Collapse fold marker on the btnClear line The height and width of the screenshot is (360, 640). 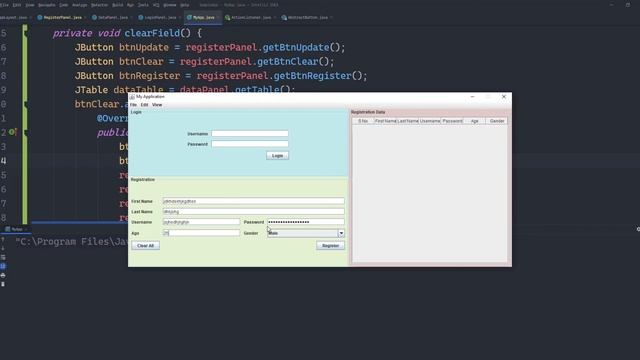[25, 104]
